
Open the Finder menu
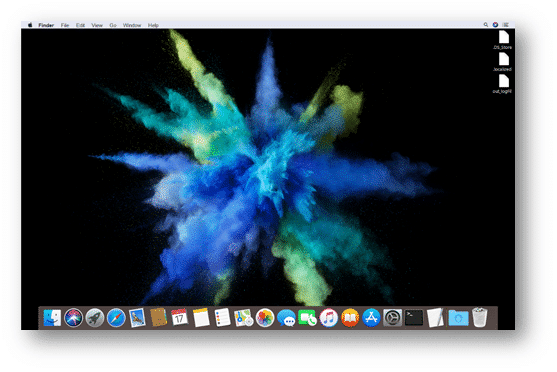pos(46,25)
